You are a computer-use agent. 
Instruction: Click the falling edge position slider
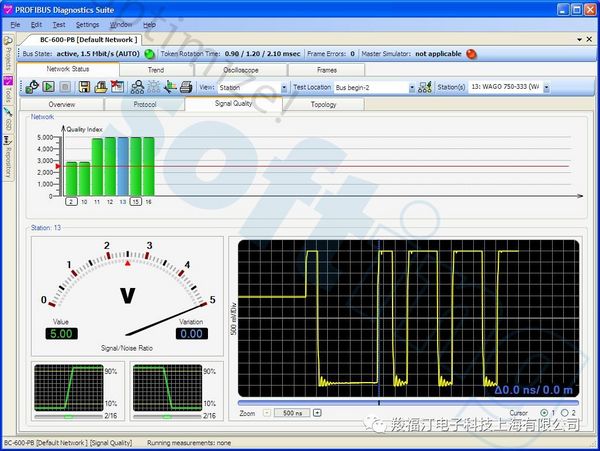coord(167,416)
